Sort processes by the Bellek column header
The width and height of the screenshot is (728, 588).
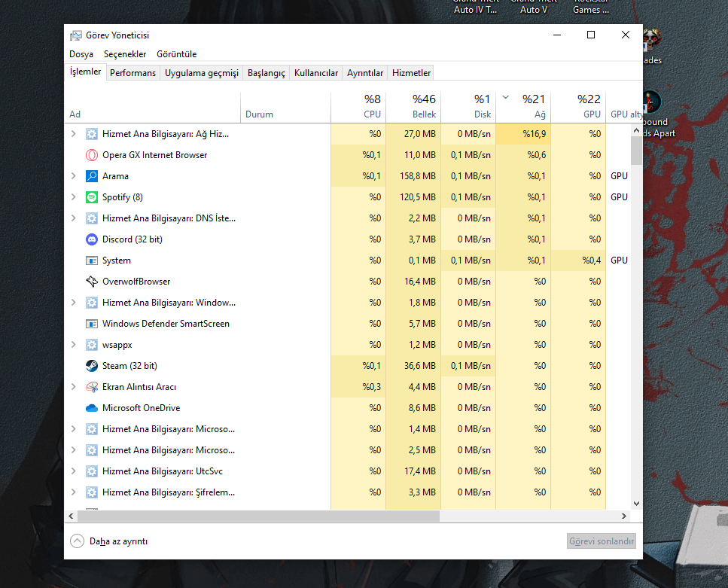point(413,107)
